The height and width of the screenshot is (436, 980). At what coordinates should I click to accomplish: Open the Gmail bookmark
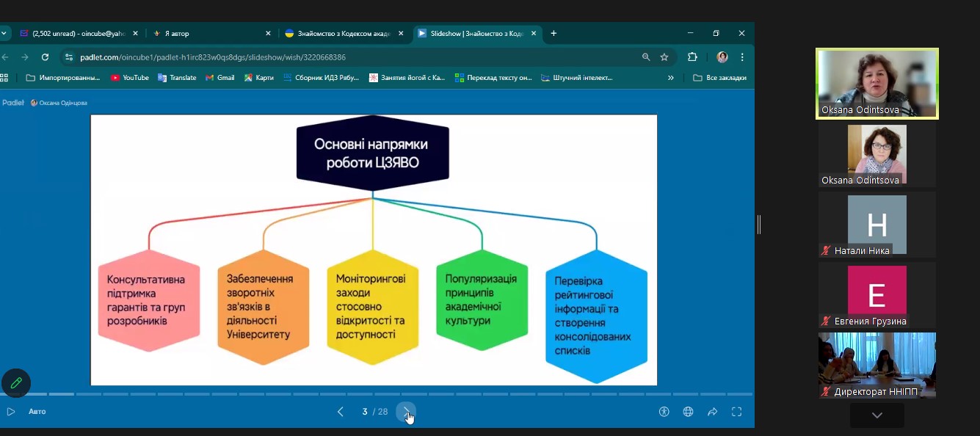point(219,78)
